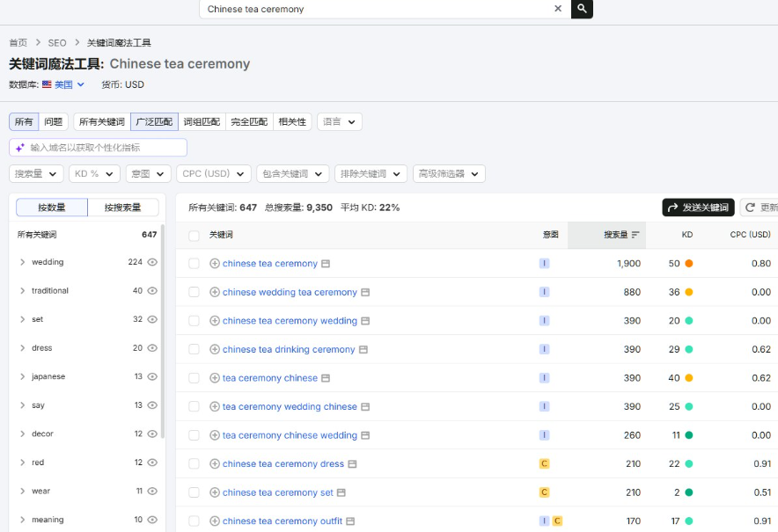The width and height of the screenshot is (778, 532).
Task: Check the box for 'chinese wedding tea ceremony'
Action: point(194,293)
